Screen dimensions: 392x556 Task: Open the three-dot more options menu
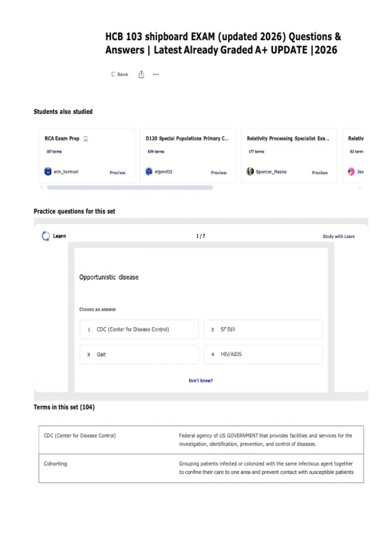156,75
